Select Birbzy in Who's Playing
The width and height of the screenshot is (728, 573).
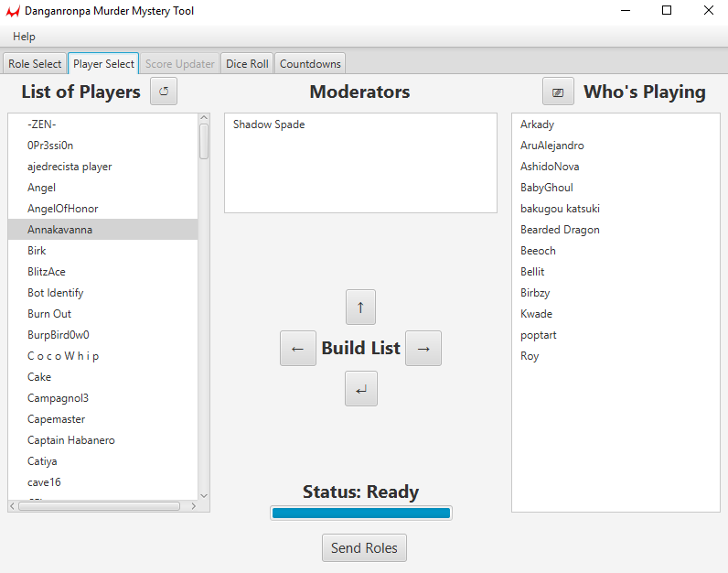tap(616, 293)
